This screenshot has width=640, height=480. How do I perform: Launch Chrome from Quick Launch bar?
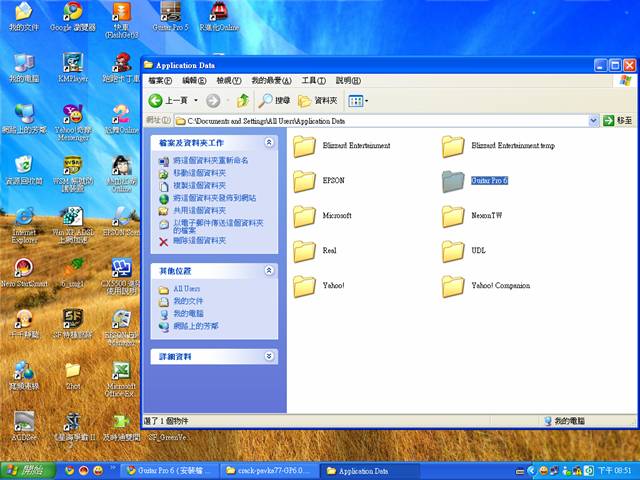pyautogui.click(x=70, y=471)
